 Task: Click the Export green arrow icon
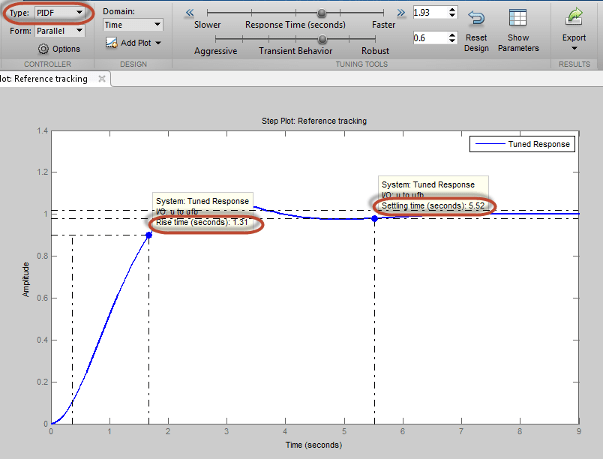coord(574,17)
